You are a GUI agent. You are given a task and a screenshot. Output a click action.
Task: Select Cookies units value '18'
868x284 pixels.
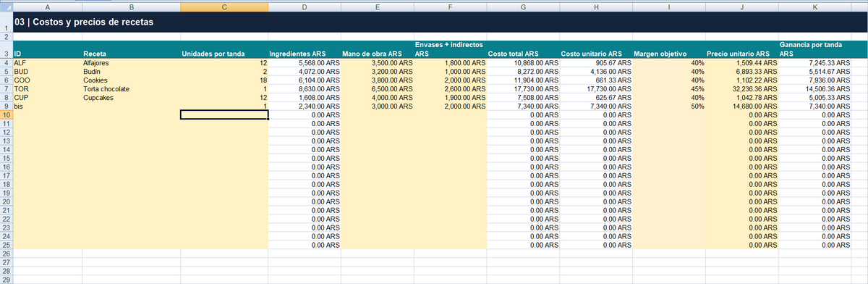[x=224, y=80]
